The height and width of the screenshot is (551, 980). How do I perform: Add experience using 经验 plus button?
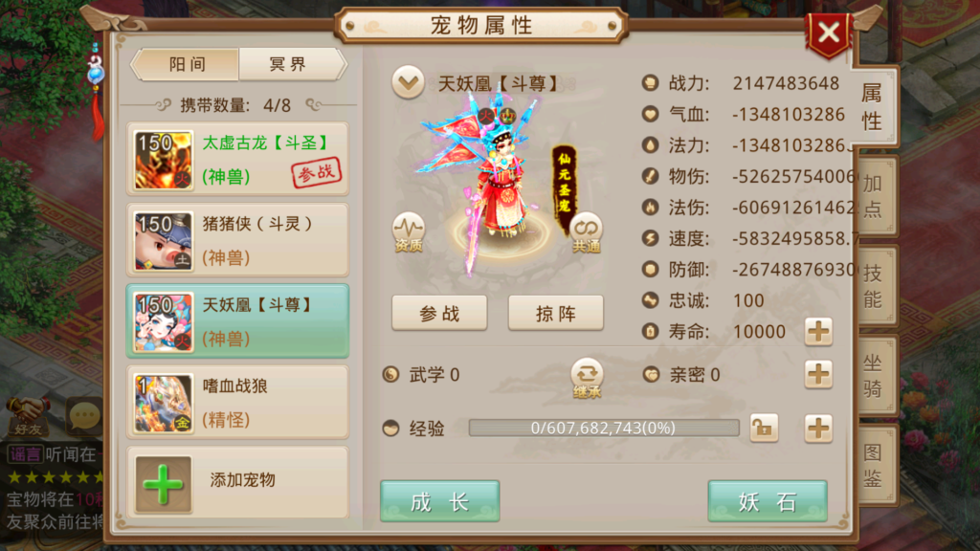click(818, 429)
